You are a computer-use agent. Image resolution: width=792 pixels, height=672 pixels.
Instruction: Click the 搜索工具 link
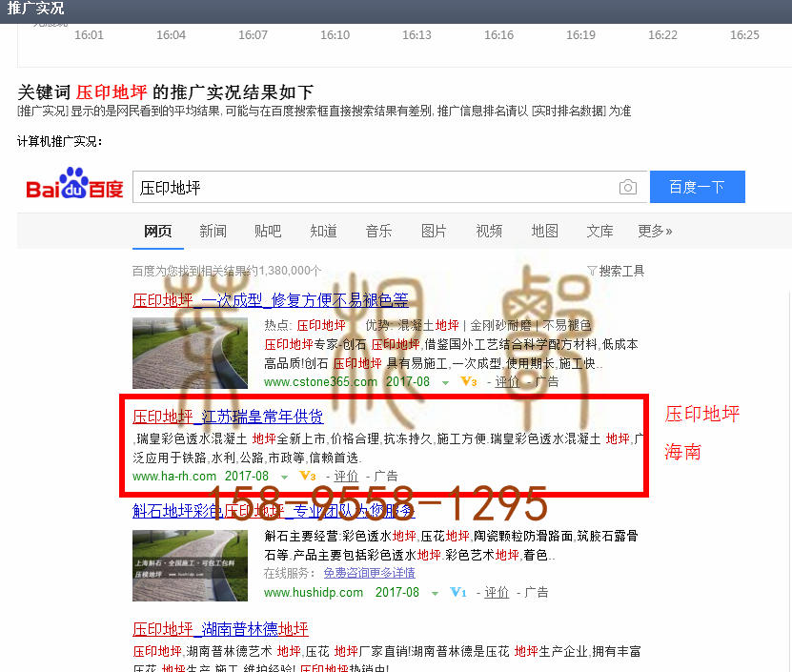(621, 272)
